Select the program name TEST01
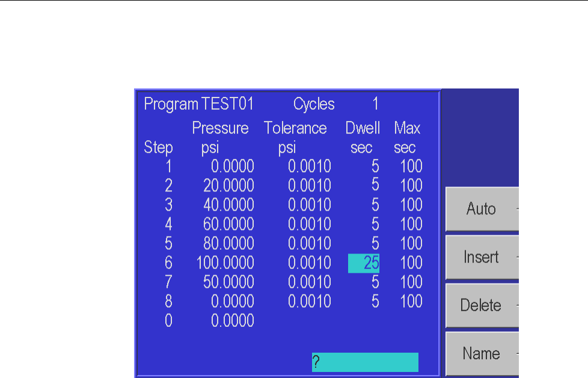 click(x=228, y=104)
